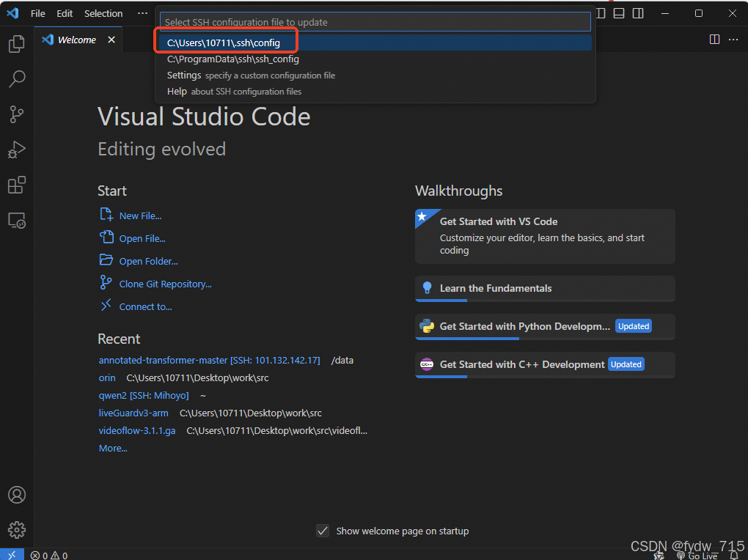
Task: Open the Accounts menu icon
Action: [x=17, y=495]
